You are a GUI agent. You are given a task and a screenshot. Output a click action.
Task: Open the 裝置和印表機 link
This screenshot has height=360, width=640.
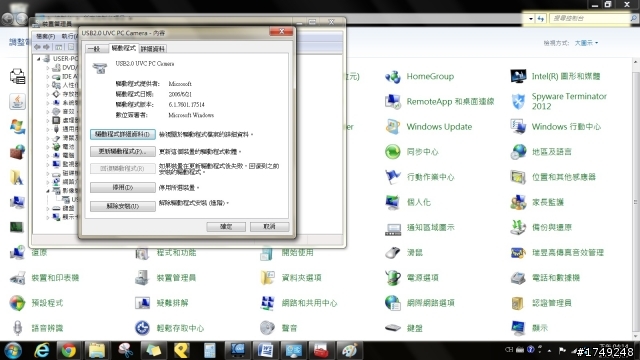coord(55,278)
